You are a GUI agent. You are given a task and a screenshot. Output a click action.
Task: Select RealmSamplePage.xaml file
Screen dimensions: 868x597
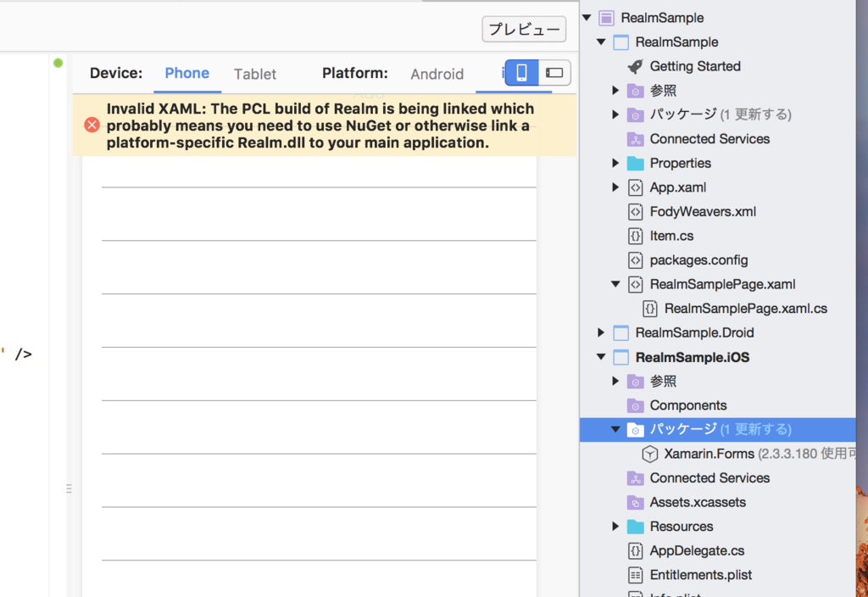[x=722, y=285]
